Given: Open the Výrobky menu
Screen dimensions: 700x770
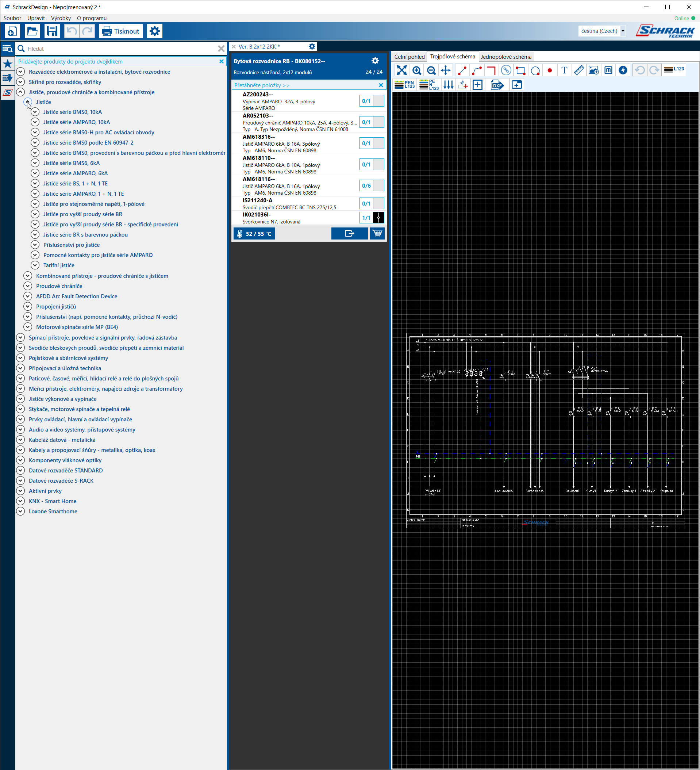Looking at the screenshot, I should pyautogui.click(x=61, y=18).
